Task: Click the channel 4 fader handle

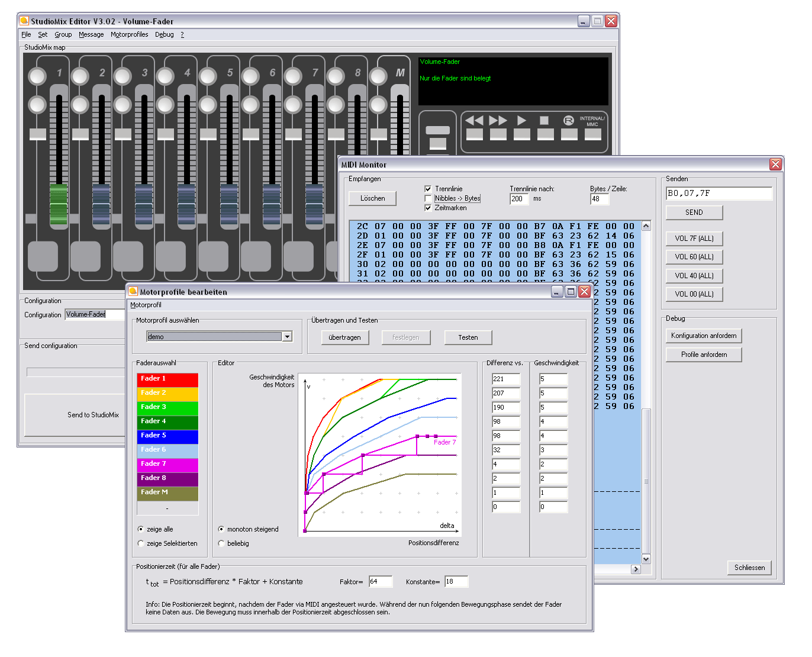Action: (186, 205)
